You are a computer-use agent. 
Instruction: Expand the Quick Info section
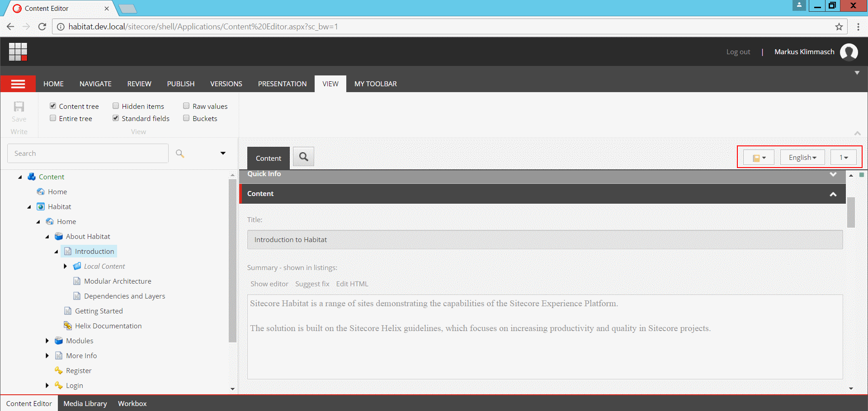(x=833, y=174)
